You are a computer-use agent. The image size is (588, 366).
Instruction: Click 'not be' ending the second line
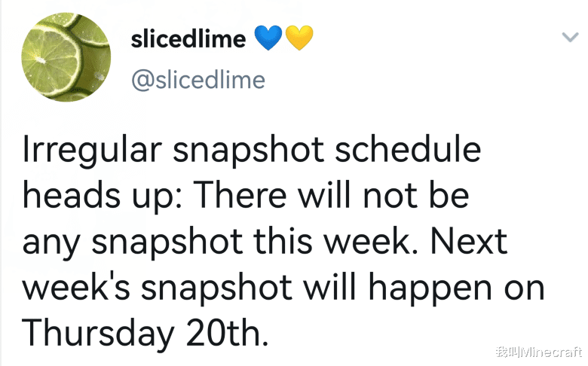tap(416, 195)
